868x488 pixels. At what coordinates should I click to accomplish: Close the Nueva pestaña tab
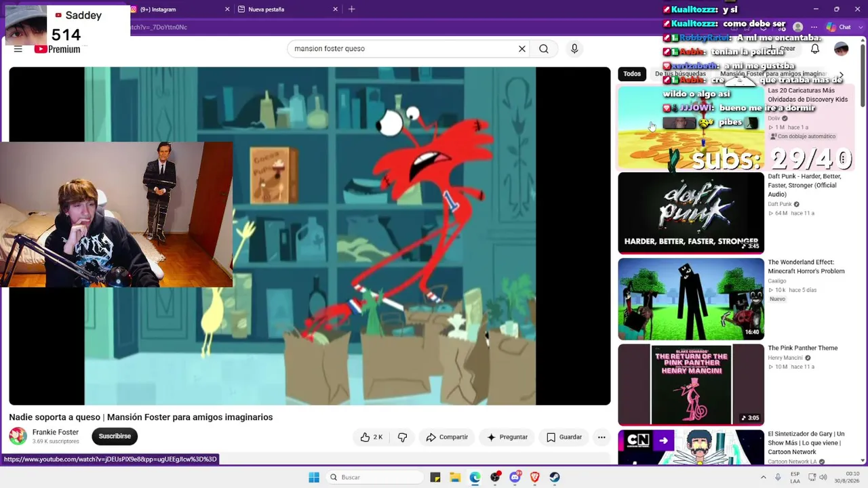click(x=335, y=9)
